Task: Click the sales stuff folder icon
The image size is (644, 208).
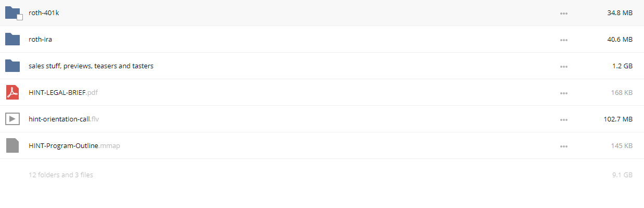Action: [12, 66]
